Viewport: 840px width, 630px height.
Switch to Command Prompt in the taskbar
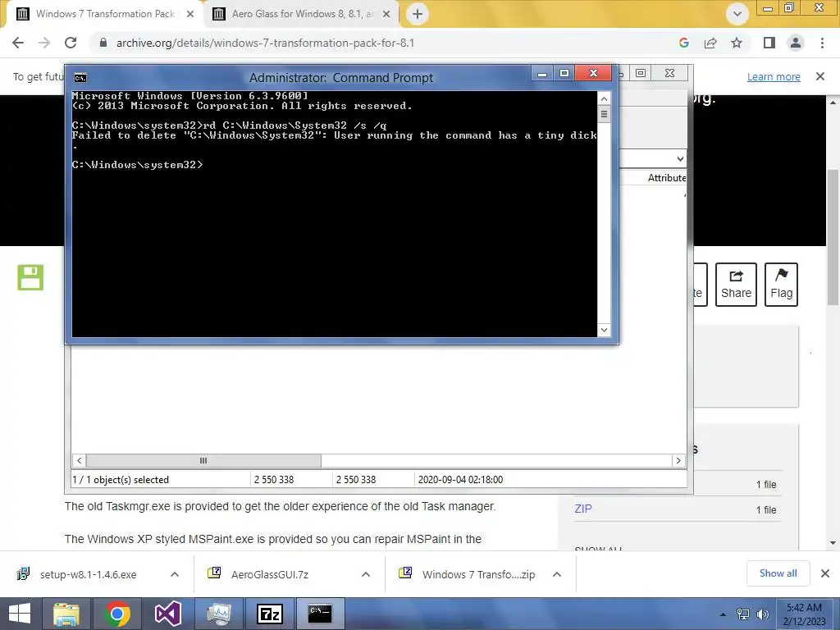tap(320, 614)
